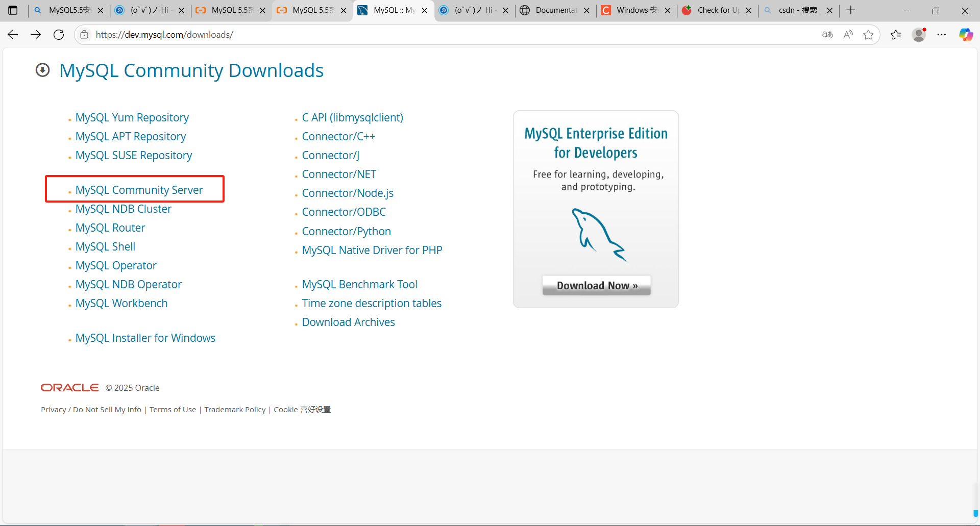Open Cookie preferences footer link
Viewport: 980px width, 526px height.
[x=302, y=410]
